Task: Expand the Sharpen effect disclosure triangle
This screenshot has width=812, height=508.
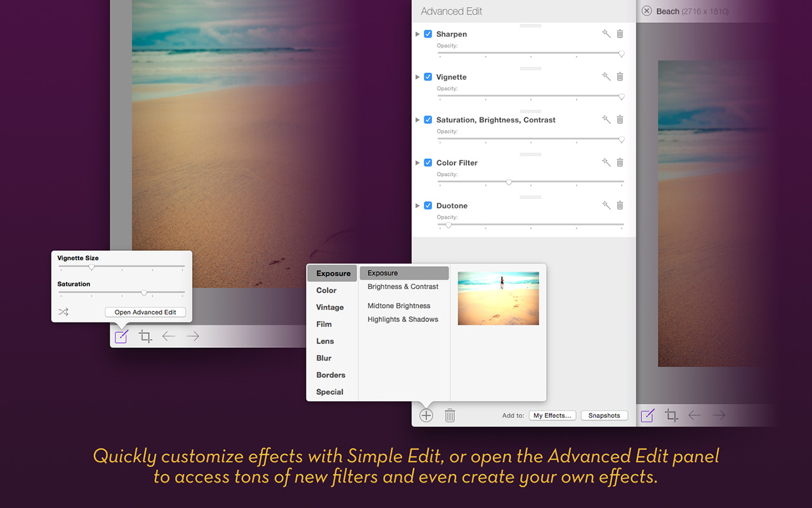Action: 417,34
